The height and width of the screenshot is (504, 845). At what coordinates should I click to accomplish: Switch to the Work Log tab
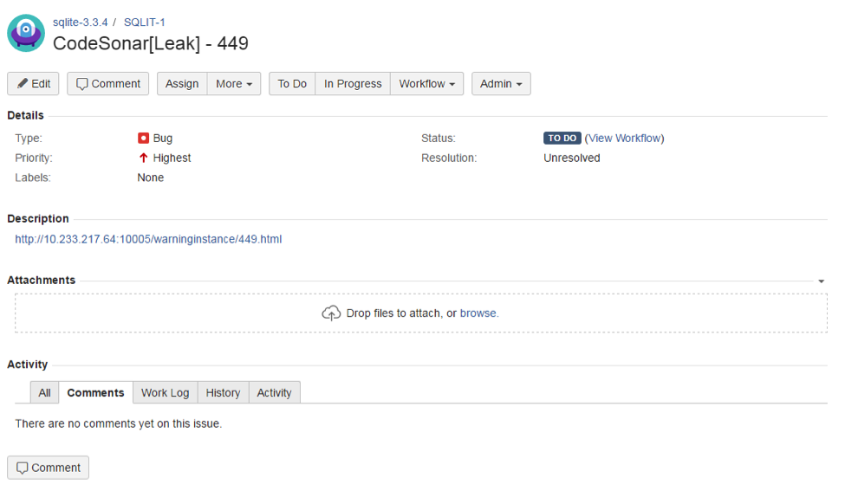(166, 392)
